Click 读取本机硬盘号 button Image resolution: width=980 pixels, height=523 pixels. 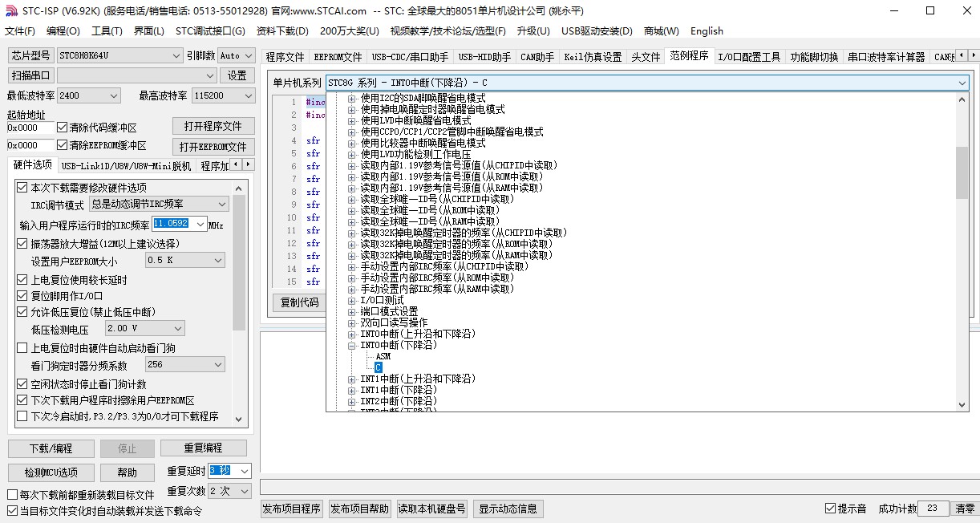[x=431, y=509]
